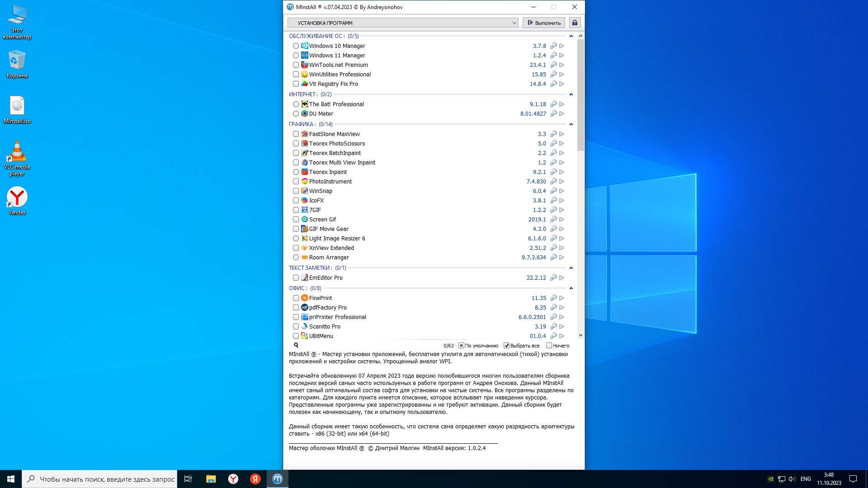Select the pdfFactory Pro list entry
This screenshot has width=868, height=488.
point(328,307)
